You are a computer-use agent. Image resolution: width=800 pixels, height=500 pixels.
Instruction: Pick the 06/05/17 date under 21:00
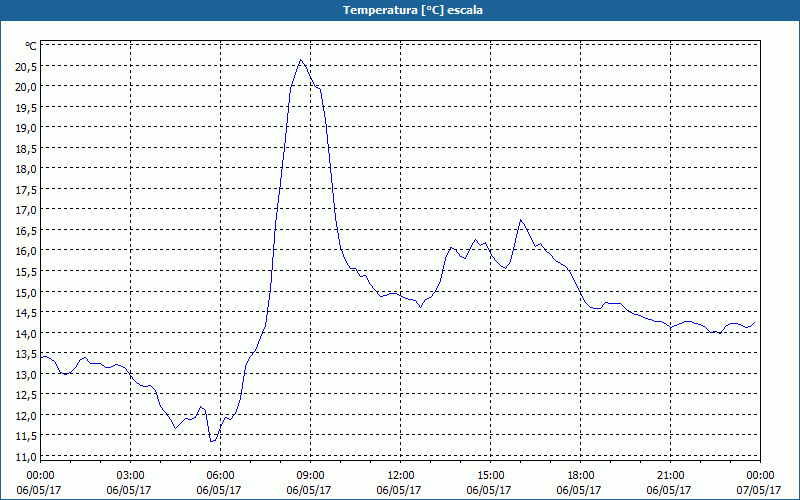point(670,490)
